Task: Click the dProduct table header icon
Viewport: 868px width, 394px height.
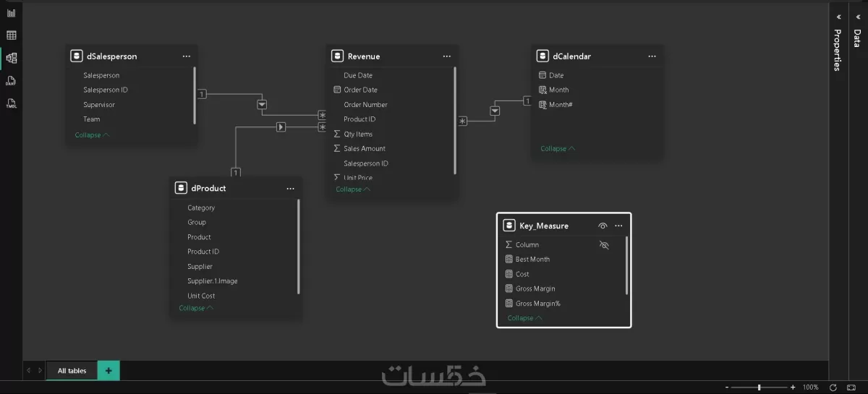Action: (x=180, y=188)
